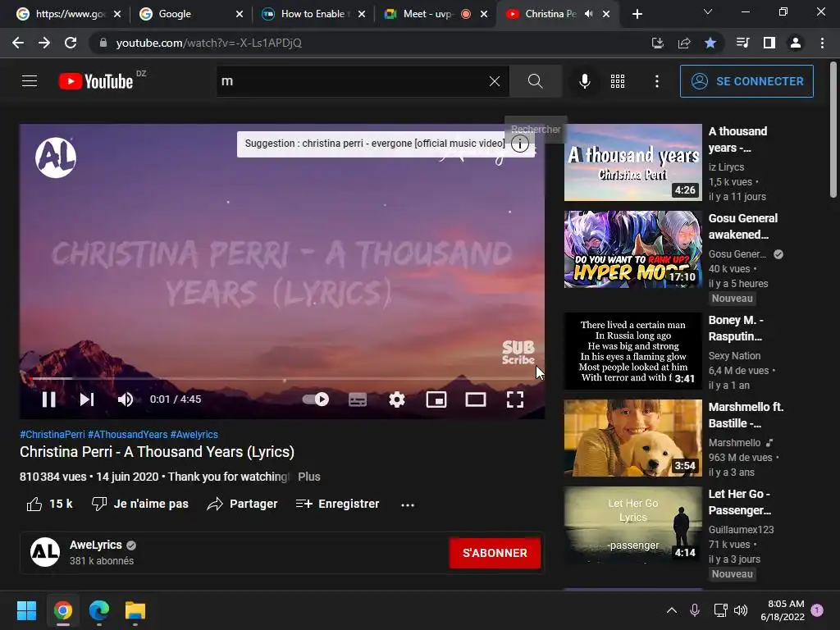840x630 pixels.
Task: Click the Subscribe watermark in the video
Action: point(518,353)
